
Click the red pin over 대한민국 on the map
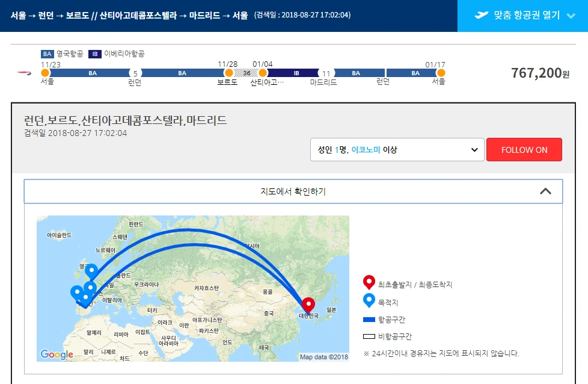click(x=308, y=305)
